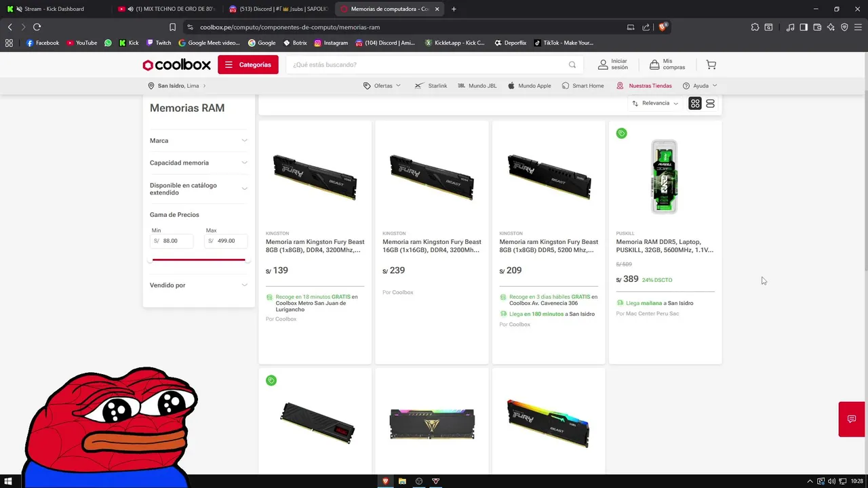Click the Coolbox logo
The height and width of the screenshot is (488, 868).
pos(176,65)
